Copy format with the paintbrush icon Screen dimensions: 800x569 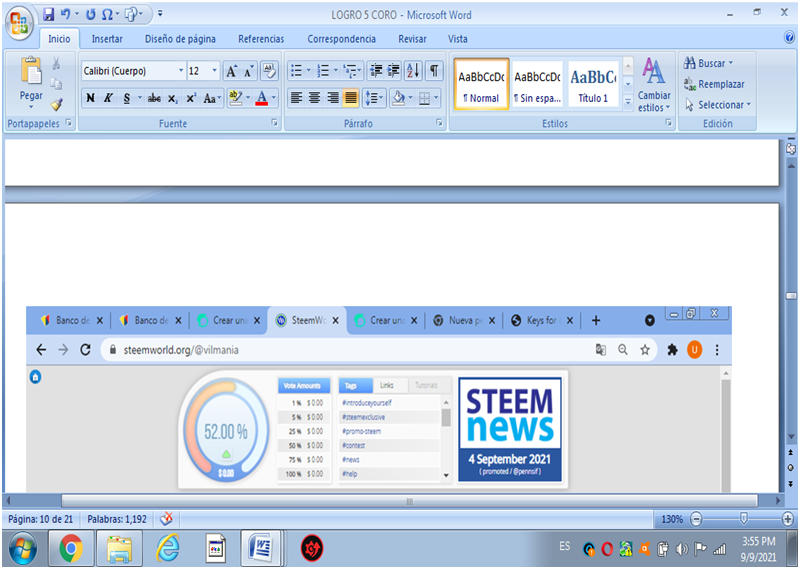pyautogui.click(x=57, y=104)
